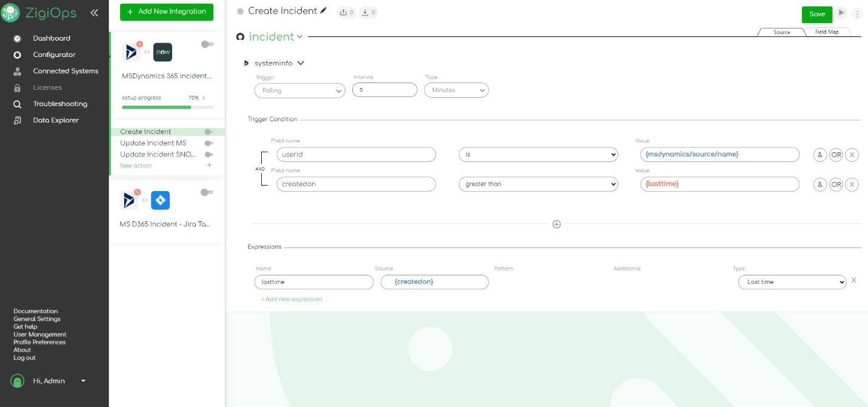Click the OR button on userid row

836,155
